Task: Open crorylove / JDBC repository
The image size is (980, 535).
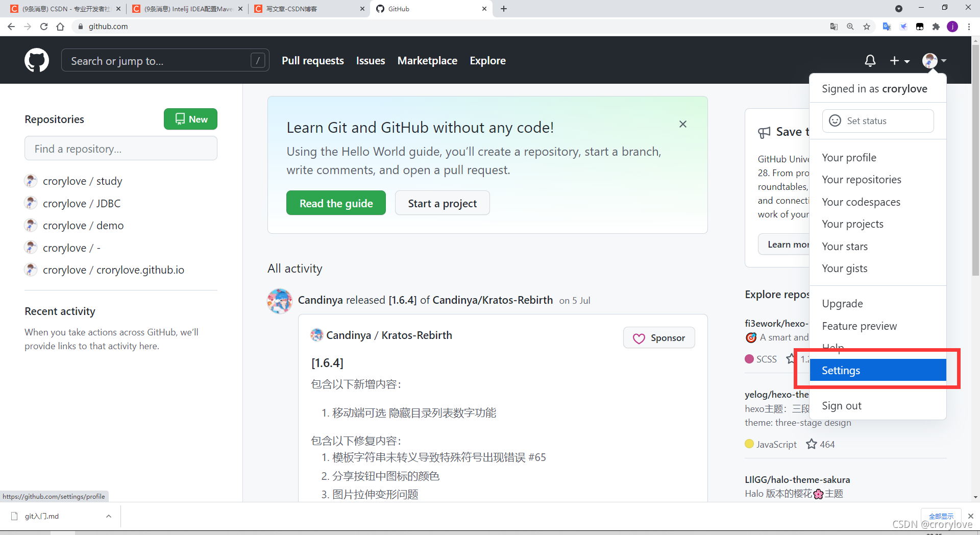Action: coord(82,204)
